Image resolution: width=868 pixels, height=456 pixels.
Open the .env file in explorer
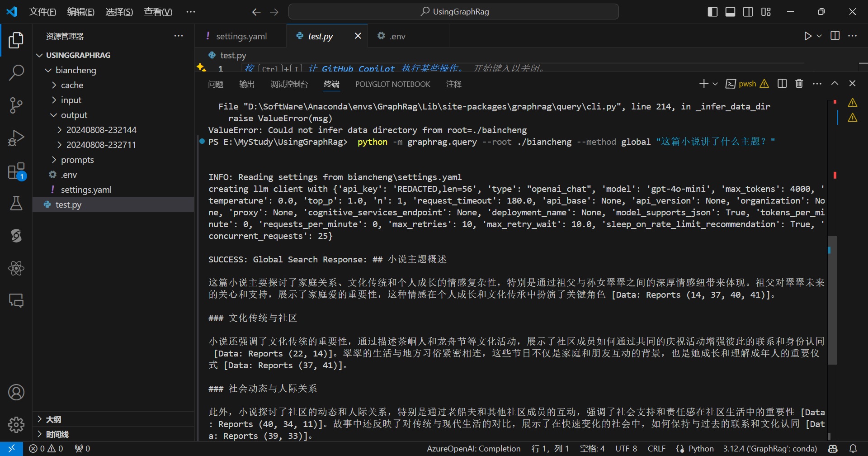[x=113, y=175]
